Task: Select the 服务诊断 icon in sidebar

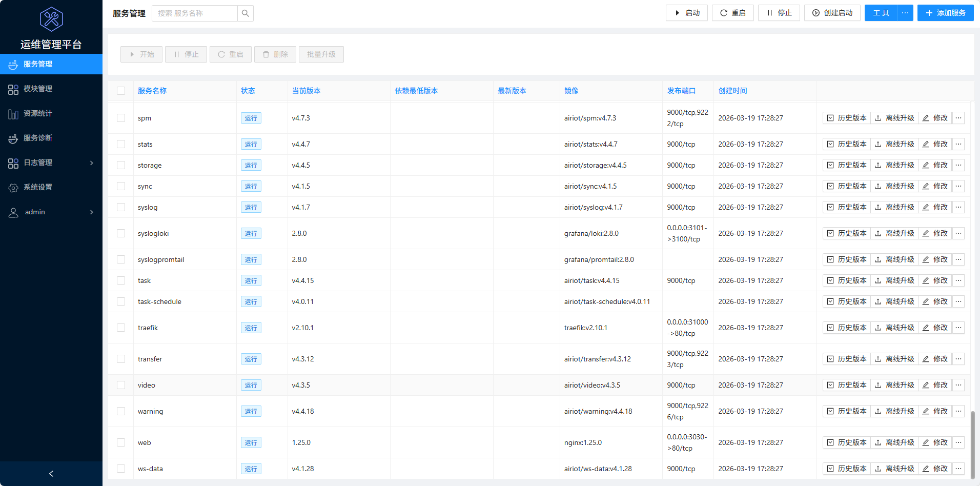Action: (13, 138)
